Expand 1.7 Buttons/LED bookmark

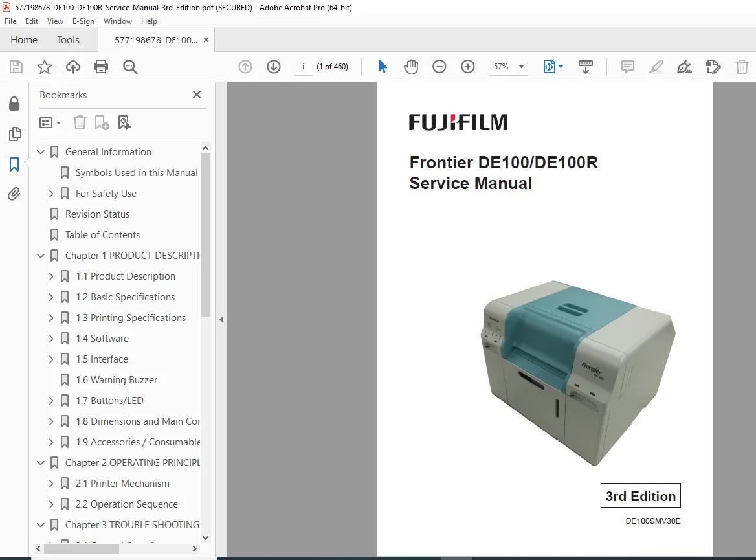click(x=51, y=401)
